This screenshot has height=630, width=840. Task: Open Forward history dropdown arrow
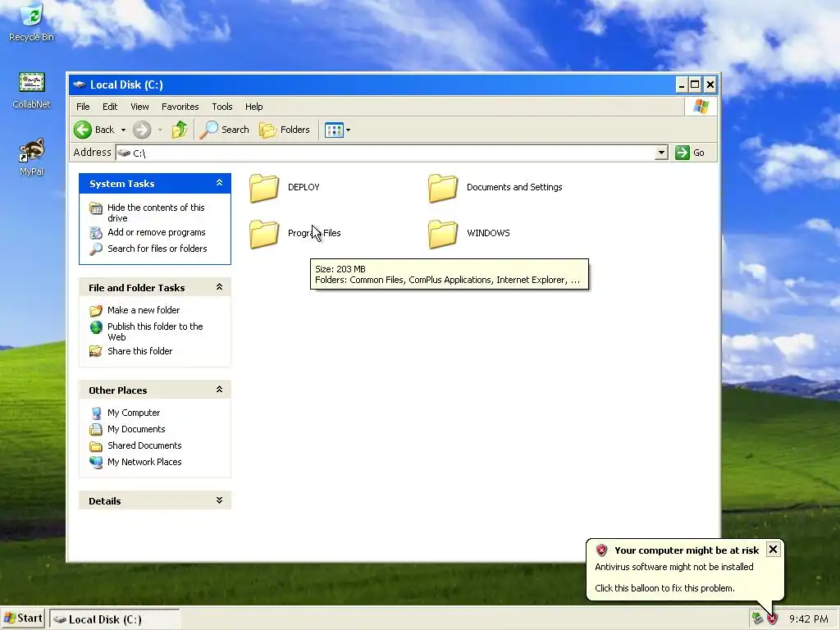160,130
